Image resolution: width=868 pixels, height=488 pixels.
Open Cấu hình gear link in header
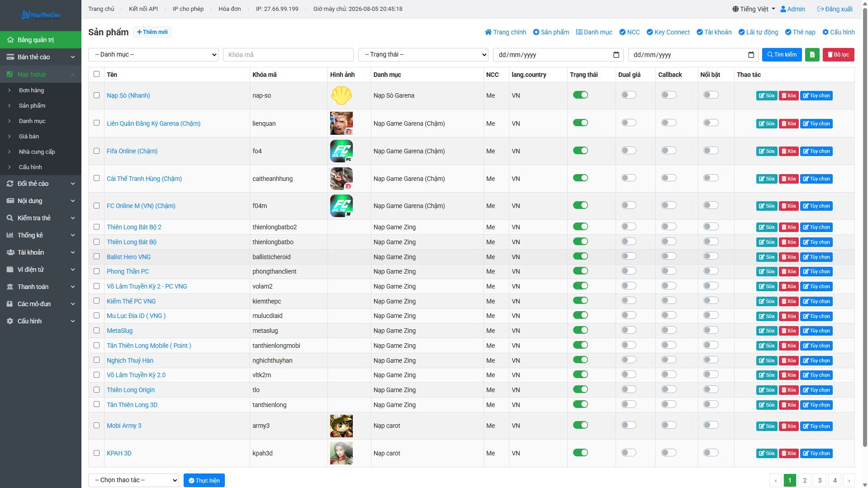(x=838, y=32)
